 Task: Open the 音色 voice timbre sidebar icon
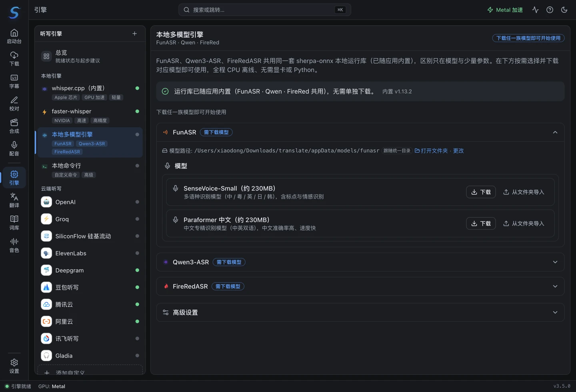(x=14, y=245)
